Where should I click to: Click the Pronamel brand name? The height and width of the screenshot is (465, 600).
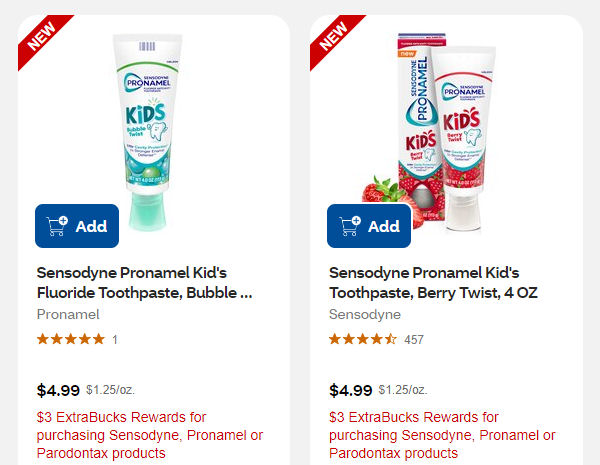(x=68, y=314)
